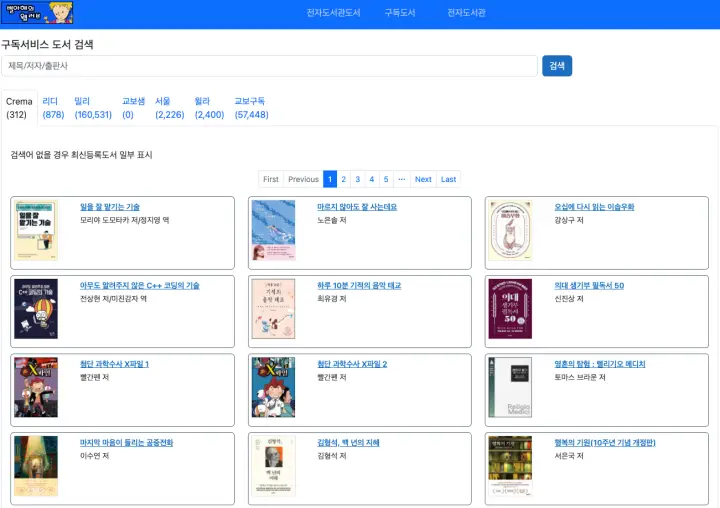Go to page 4
720x508 pixels.
click(372, 179)
